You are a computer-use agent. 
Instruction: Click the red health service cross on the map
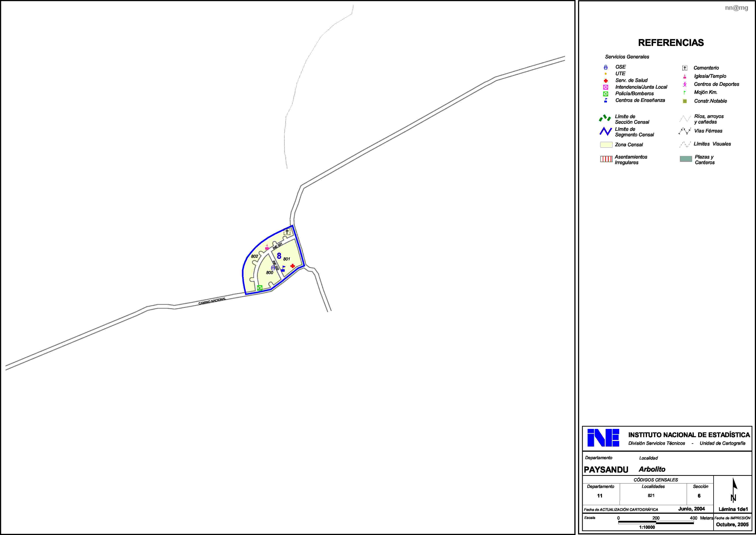coord(293,266)
